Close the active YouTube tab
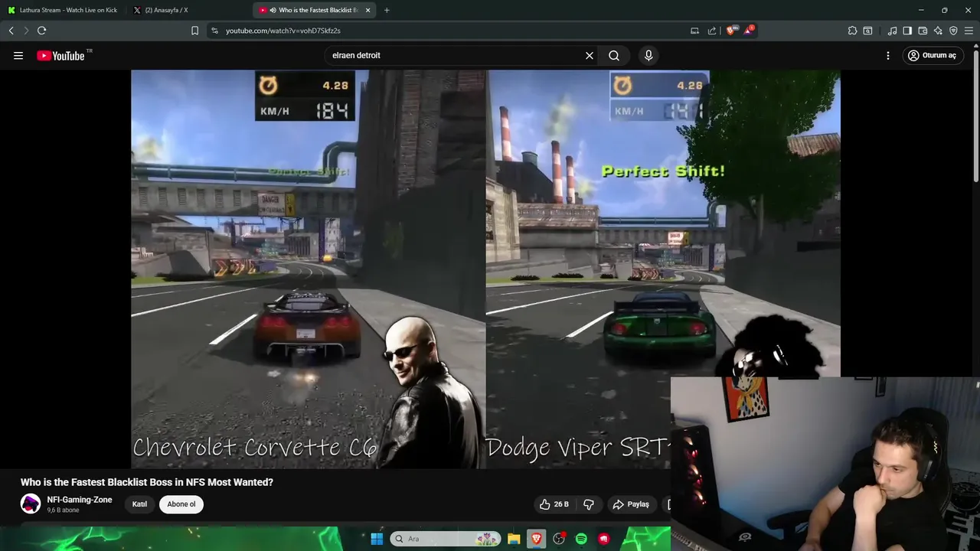 368,10
